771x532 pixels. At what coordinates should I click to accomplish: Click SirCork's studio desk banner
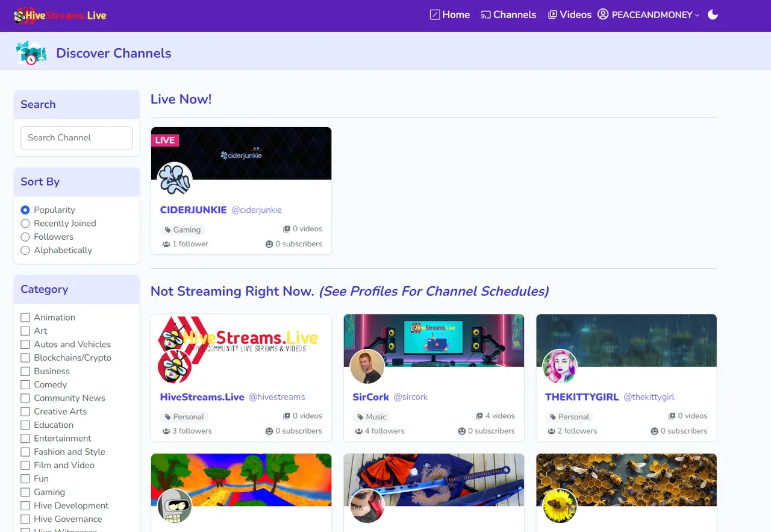(x=434, y=340)
